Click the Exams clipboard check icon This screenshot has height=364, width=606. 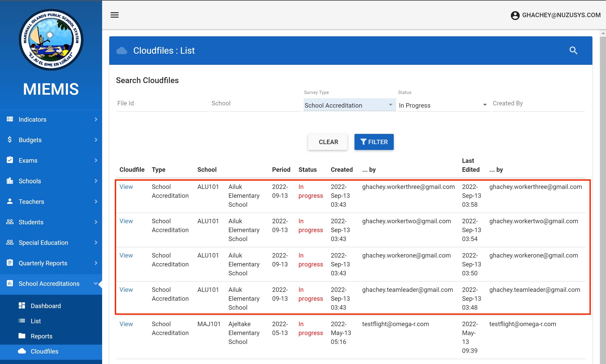10,160
